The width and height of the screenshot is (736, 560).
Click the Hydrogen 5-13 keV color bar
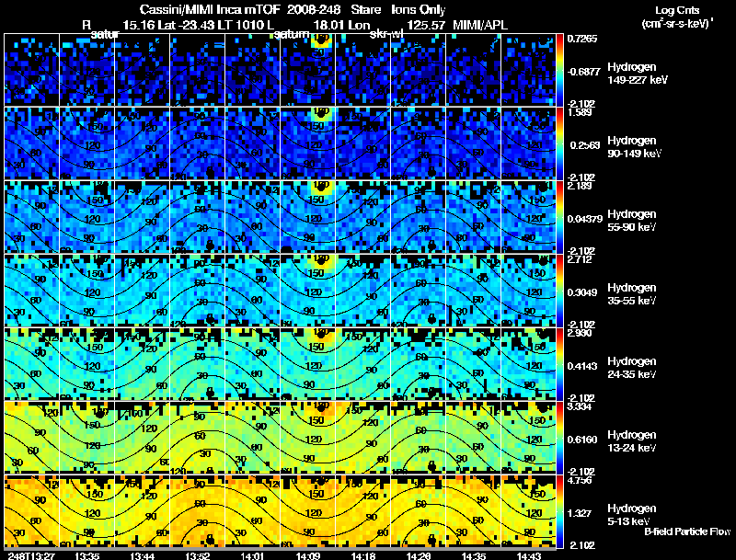click(559, 511)
